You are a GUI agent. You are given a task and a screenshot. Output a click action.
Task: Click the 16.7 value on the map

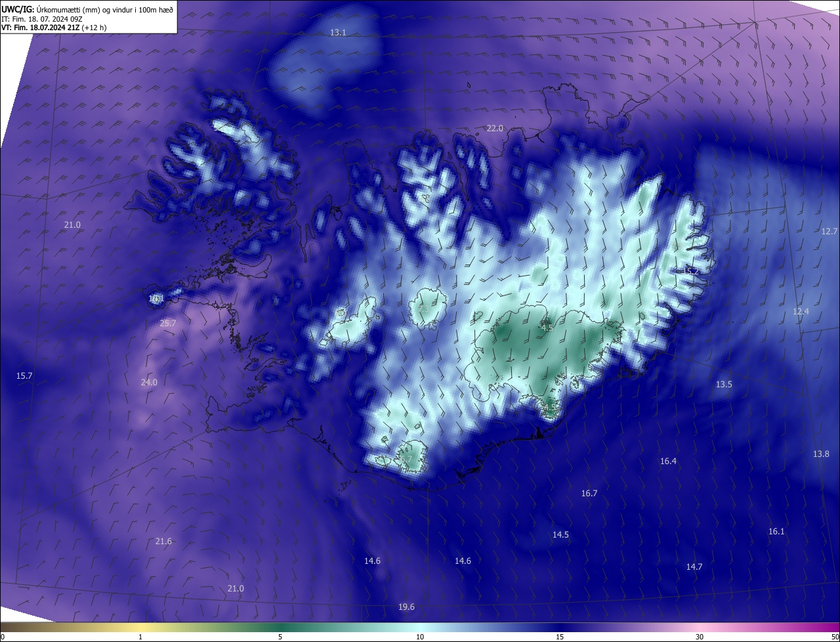(589, 494)
